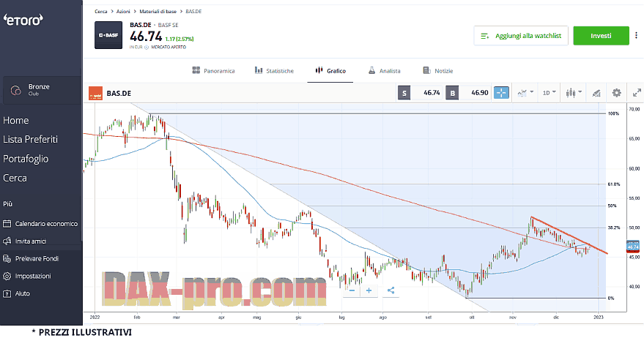The height and width of the screenshot is (338, 644).
Task: Click the 50% Fibonacci level label
Action: (612, 206)
